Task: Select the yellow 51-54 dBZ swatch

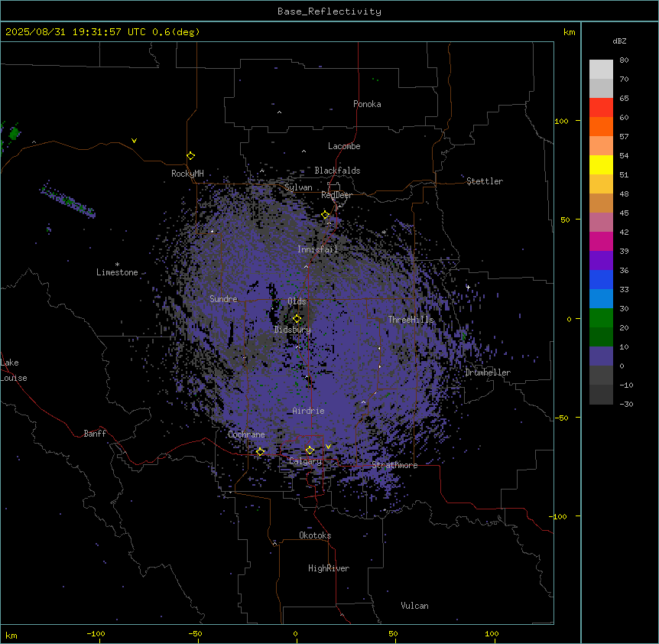Action: tap(601, 164)
